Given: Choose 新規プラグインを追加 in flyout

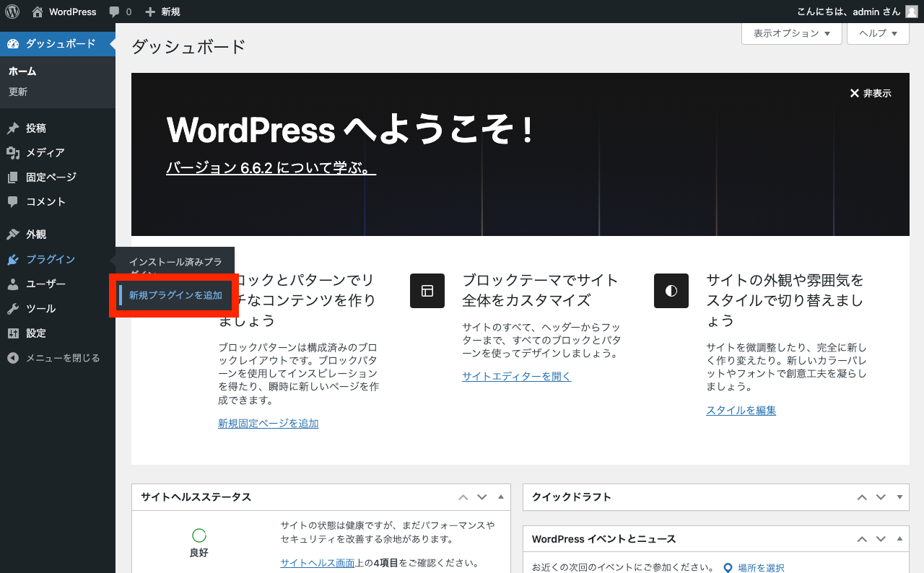Looking at the screenshot, I should [175, 295].
